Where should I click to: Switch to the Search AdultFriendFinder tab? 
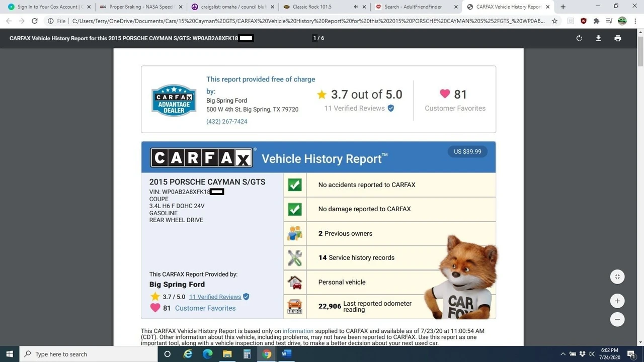(x=417, y=7)
